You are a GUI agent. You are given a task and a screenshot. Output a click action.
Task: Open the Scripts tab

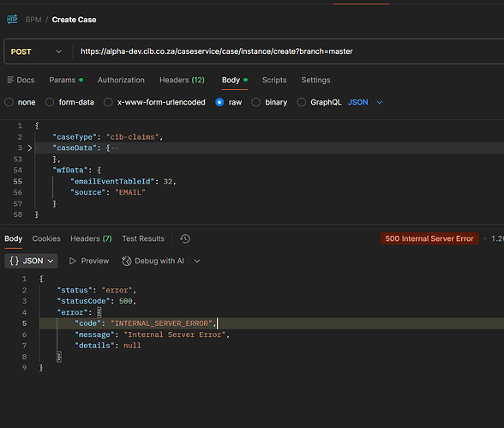(274, 80)
